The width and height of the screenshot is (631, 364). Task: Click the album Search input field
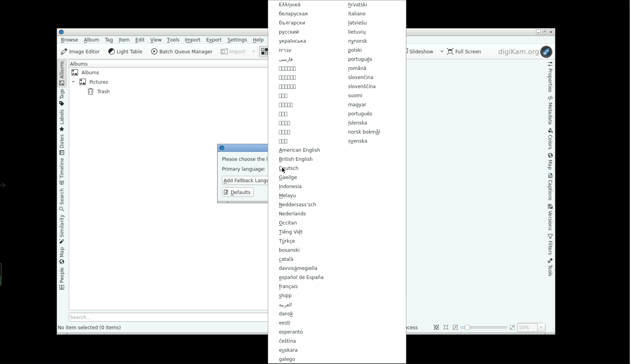pyautogui.click(x=168, y=317)
